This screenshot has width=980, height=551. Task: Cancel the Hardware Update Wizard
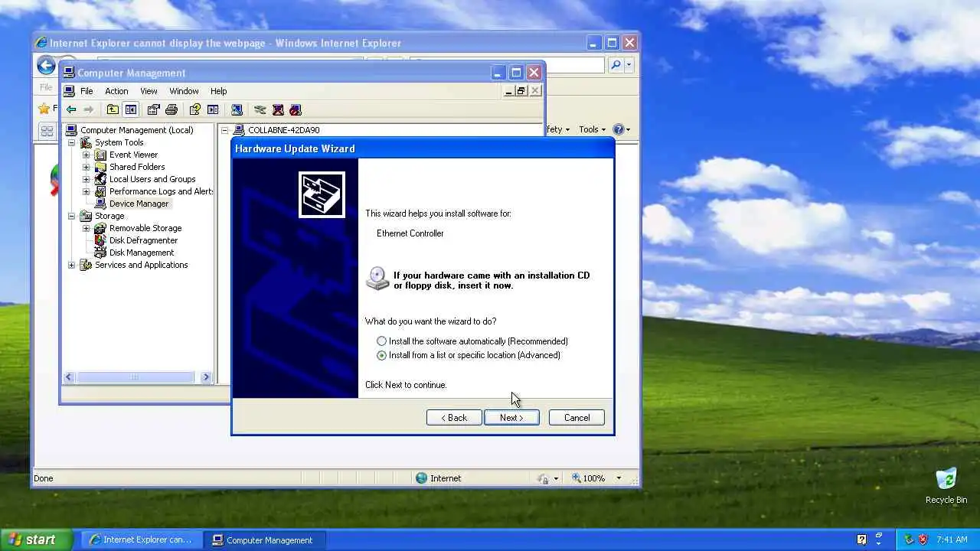577,418
